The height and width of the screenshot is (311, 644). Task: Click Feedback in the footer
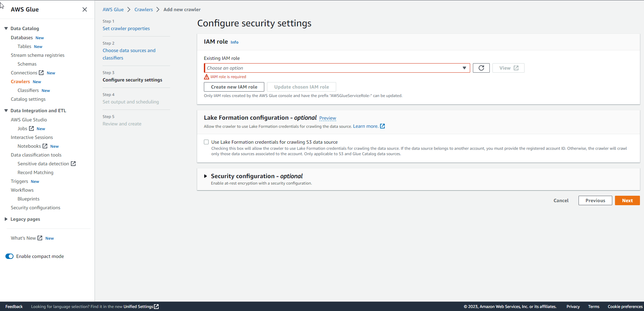click(x=14, y=307)
